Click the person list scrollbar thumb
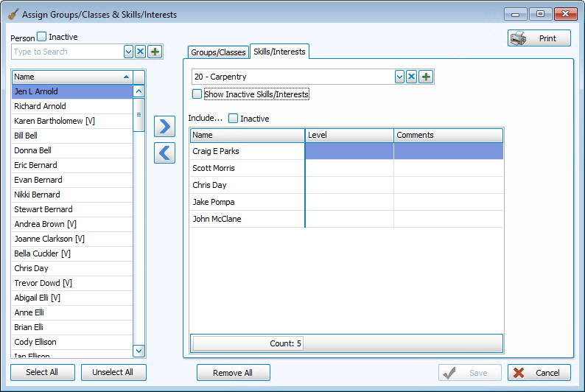This screenshot has height=392, width=585. coord(139,115)
